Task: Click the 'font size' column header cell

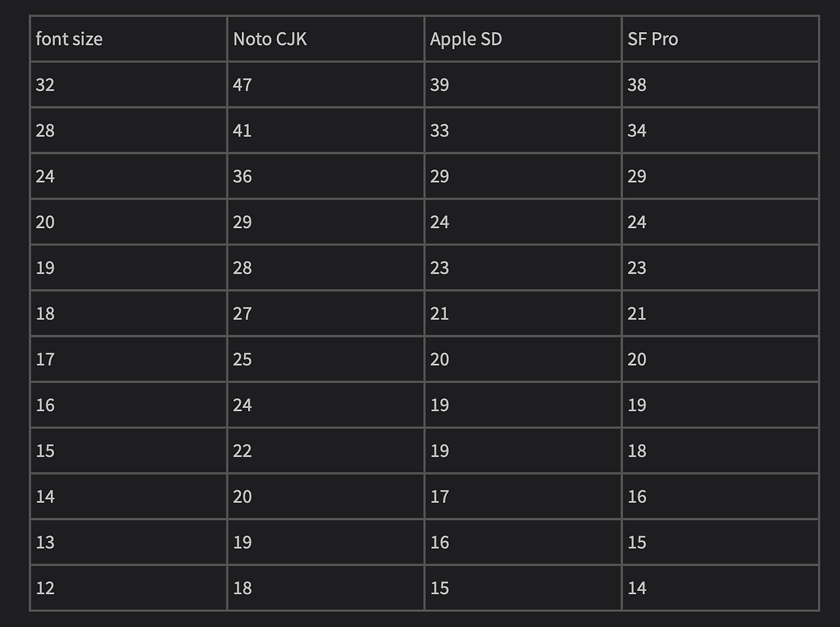Action: pyautogui.click(x=129, y=39)
